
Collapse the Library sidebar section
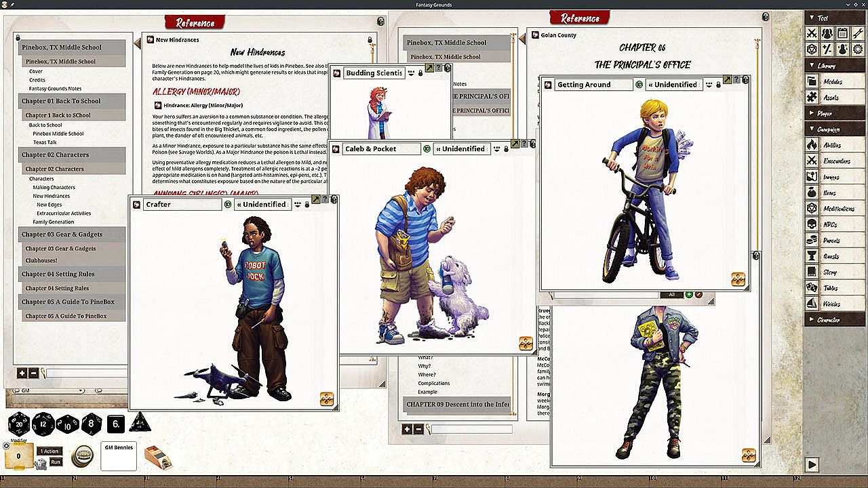(834, 66)
